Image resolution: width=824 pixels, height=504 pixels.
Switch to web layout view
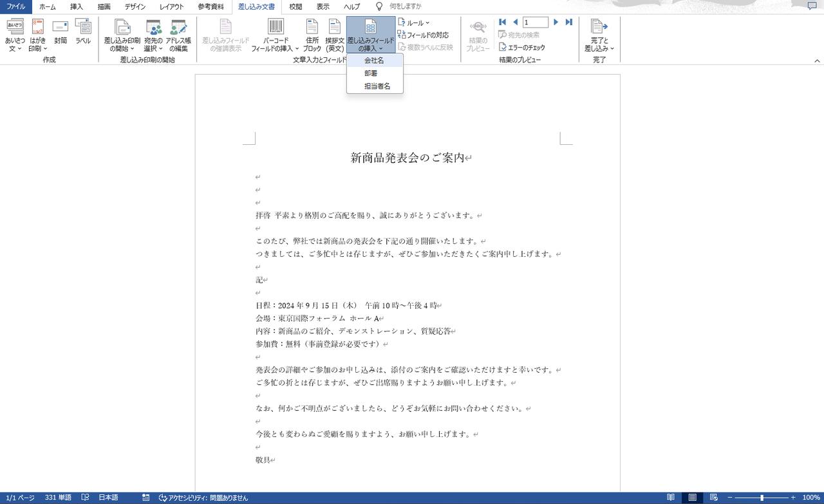tap(713, 498)
